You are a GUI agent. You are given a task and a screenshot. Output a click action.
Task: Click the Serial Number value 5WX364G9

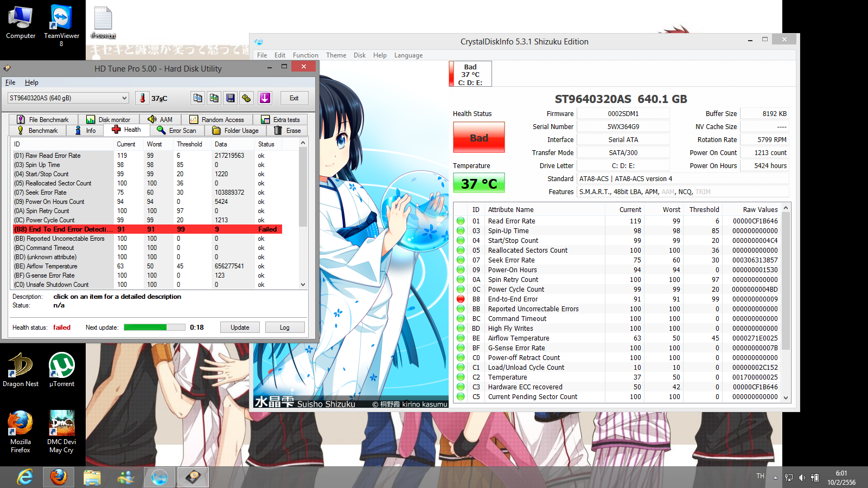(x=623, y=126)
